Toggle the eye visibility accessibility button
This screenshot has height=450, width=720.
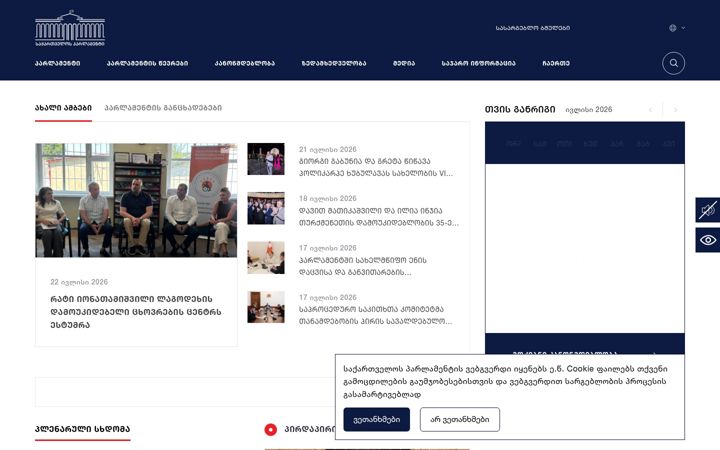click(708, 240)
